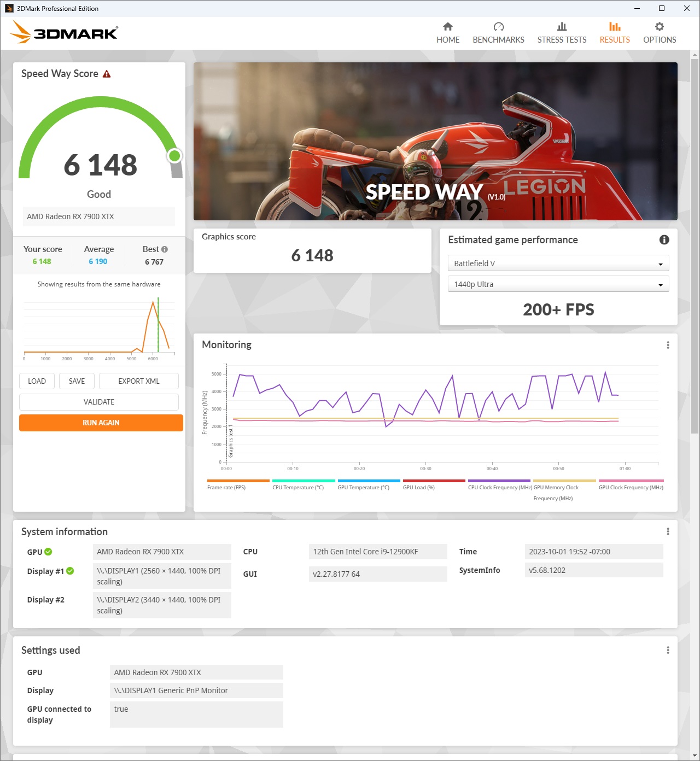
Task: Click the AMD Radeon RX 7900 XTX score label
Action: [99, 216]
